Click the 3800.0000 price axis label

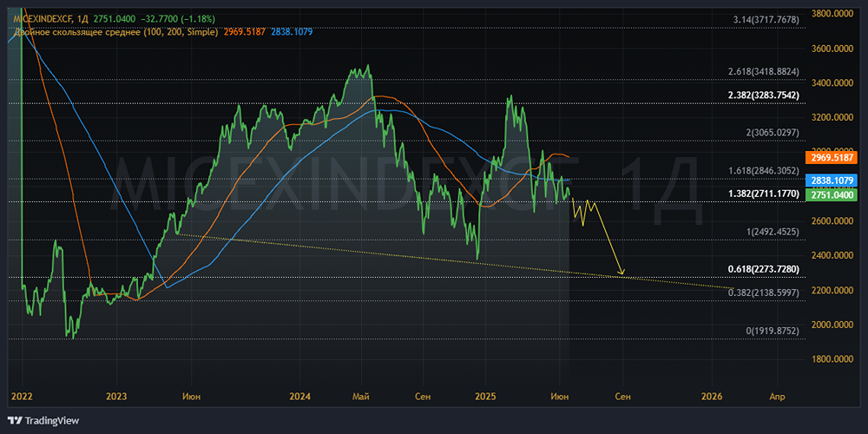pyautogui.click(x=832, y=13)
